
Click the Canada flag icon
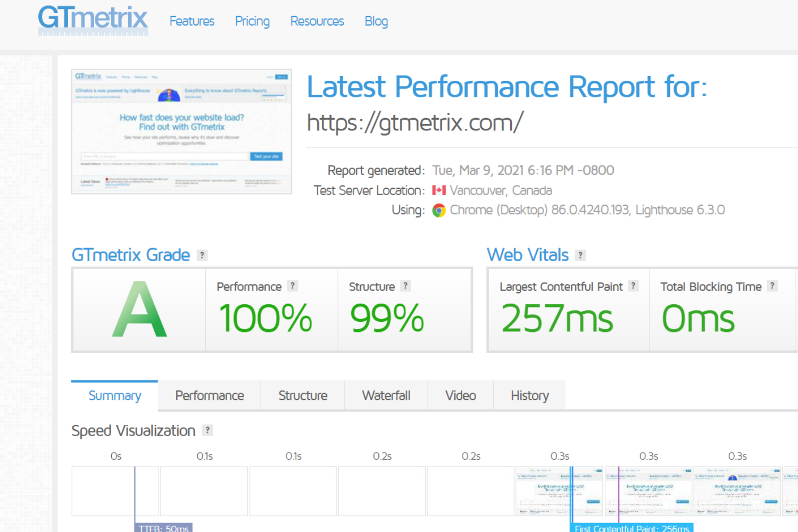pyautogui.click(x=439, y=190)
